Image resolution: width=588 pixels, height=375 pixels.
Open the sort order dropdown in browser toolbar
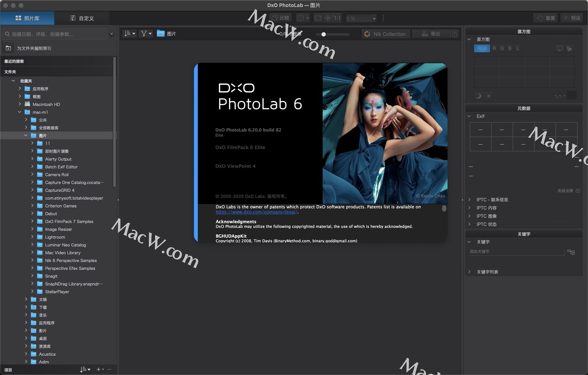(130, 33)
